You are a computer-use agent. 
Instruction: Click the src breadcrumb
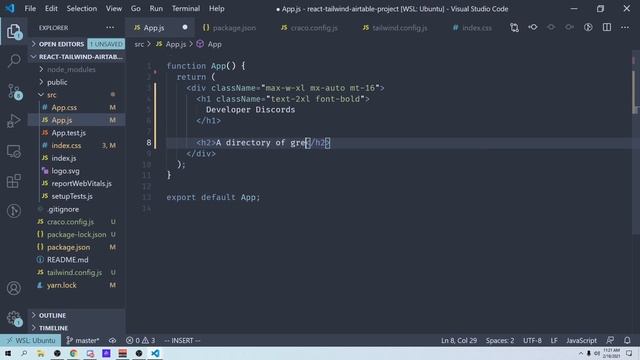click(x=139, y=44)
